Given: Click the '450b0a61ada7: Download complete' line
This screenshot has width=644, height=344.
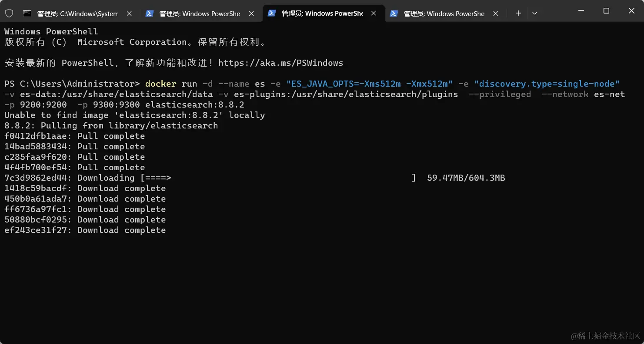Looking at the screenshot, I should (x=85, y=199).
